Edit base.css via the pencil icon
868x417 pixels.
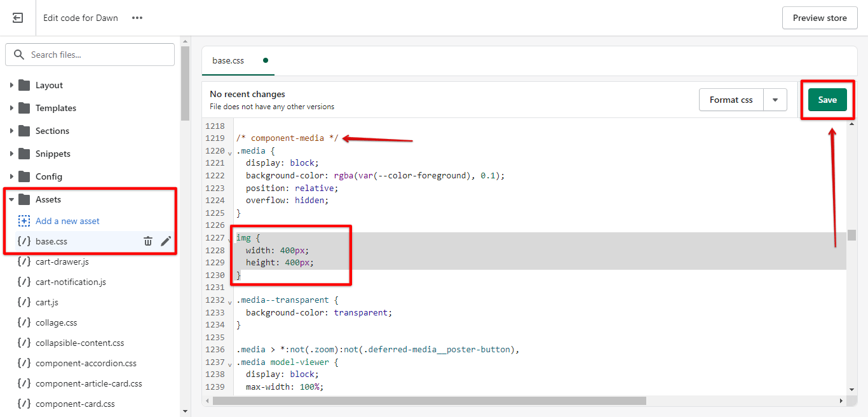pos(166,241)
